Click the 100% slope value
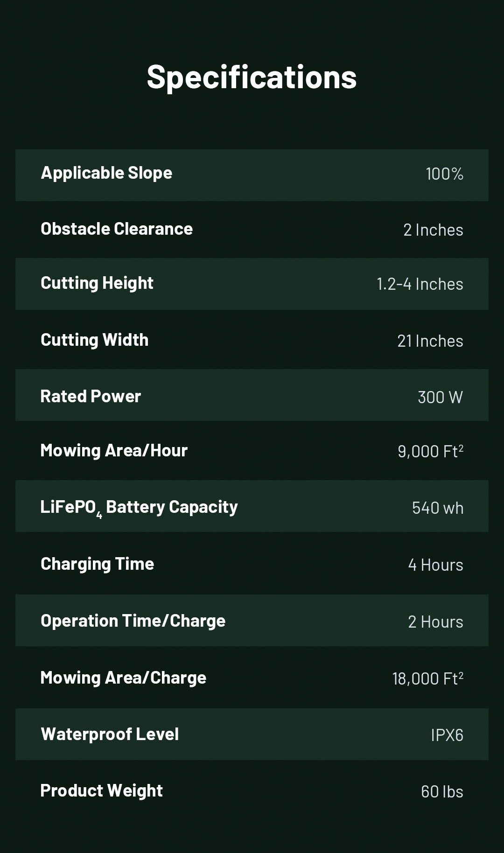 coord(444,174)
